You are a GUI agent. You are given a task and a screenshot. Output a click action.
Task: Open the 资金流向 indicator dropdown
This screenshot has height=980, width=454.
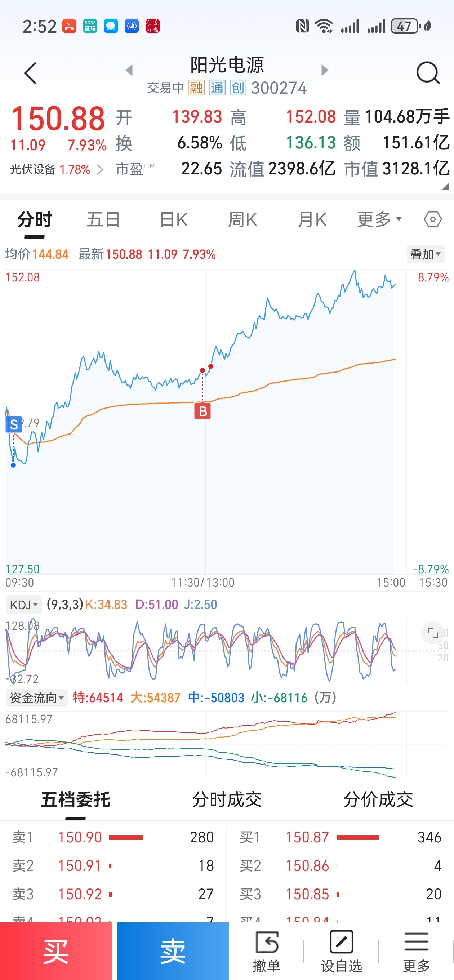(36, 698)
